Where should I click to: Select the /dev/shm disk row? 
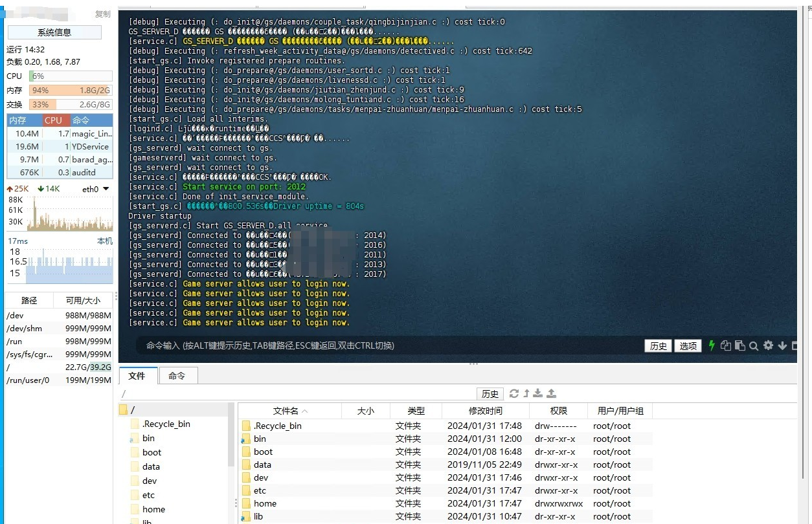tap(59, 328)
